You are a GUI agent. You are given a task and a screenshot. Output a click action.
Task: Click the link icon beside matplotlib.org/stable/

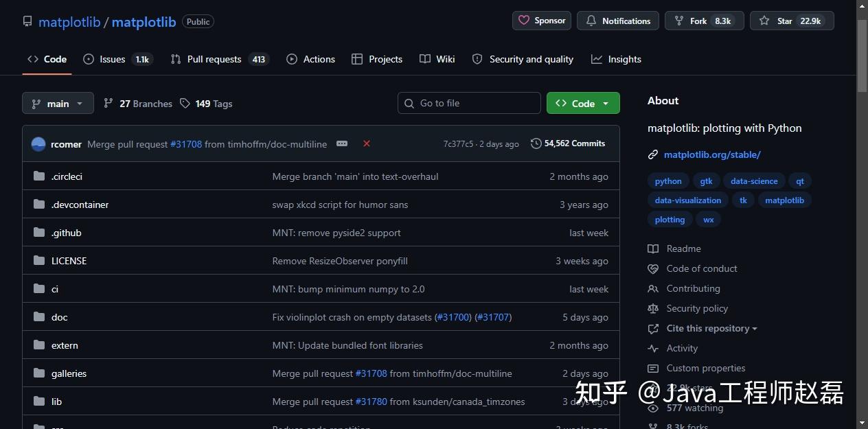(x=653, y=155)
